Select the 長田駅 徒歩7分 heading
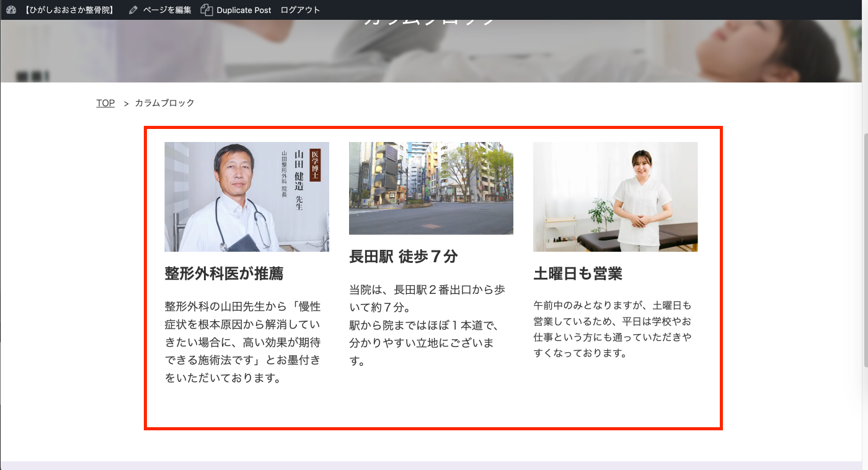 (403, 257)
